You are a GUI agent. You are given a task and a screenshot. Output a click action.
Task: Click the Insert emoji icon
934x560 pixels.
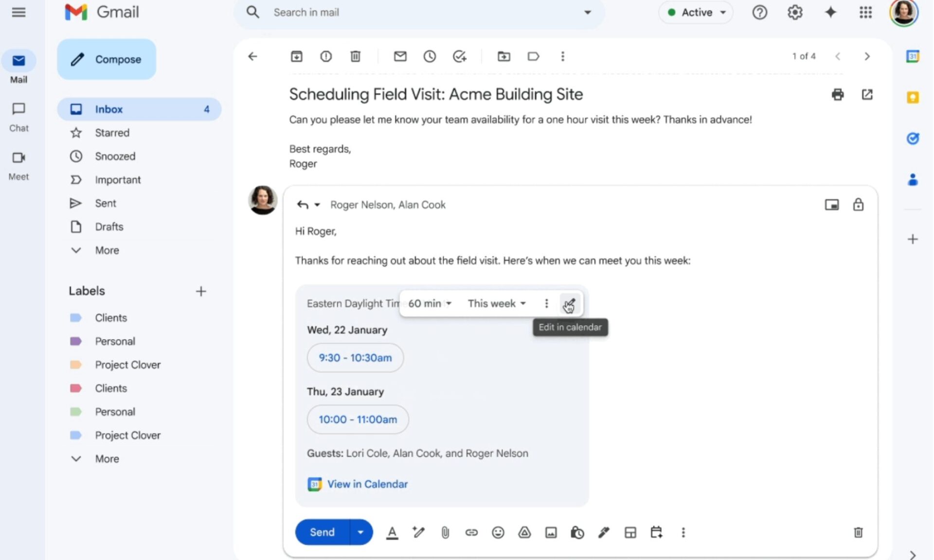click(x=498, y=533)
